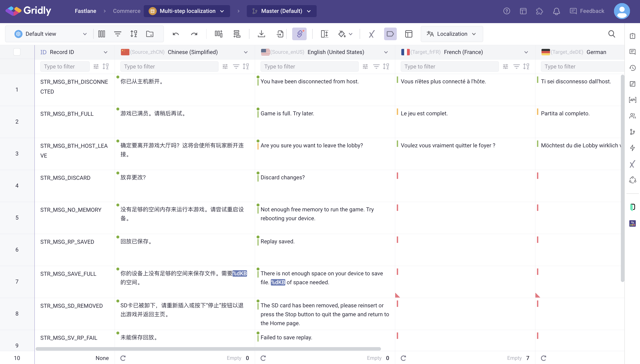The height and width of the screenshot is (364, 640).
Task: Open the Localization mode dropdown
Action: click(x=452, y=34)
